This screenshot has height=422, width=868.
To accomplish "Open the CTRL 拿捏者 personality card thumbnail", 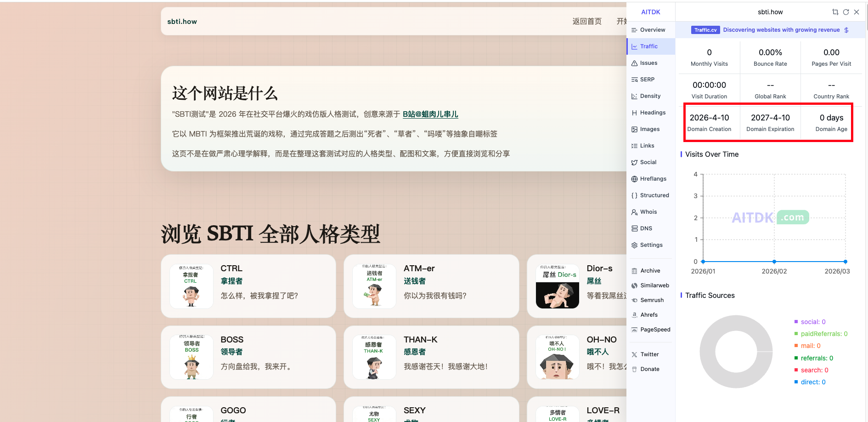I will 192,286.
